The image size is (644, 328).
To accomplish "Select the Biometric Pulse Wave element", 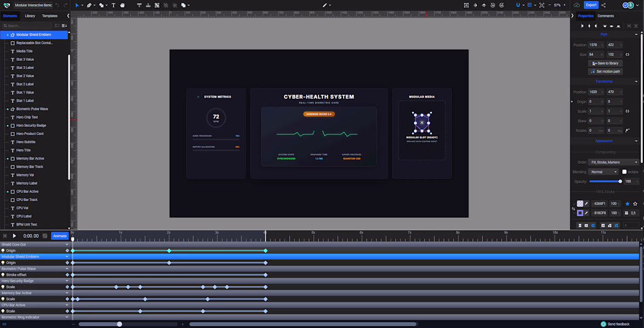I will coord(32,109).
